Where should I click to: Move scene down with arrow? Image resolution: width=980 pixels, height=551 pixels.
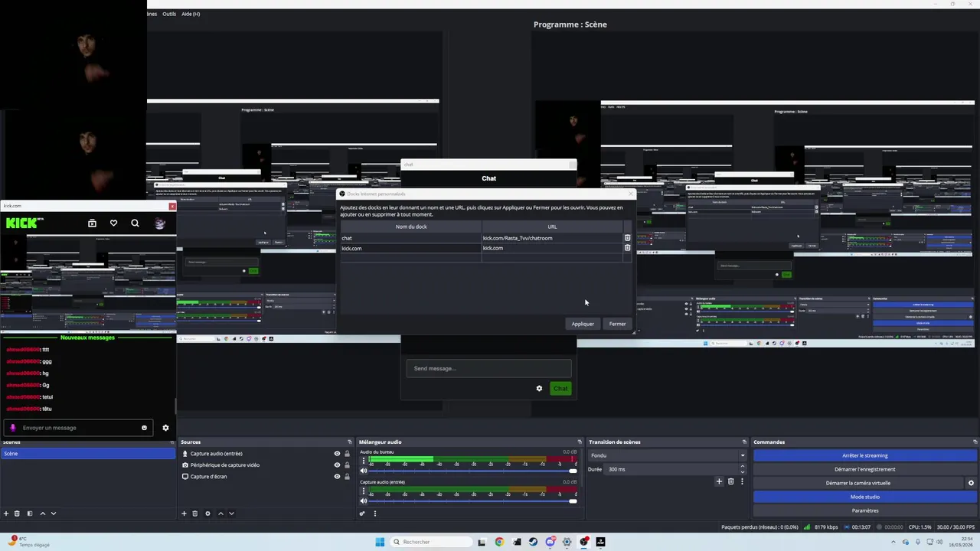54,514
